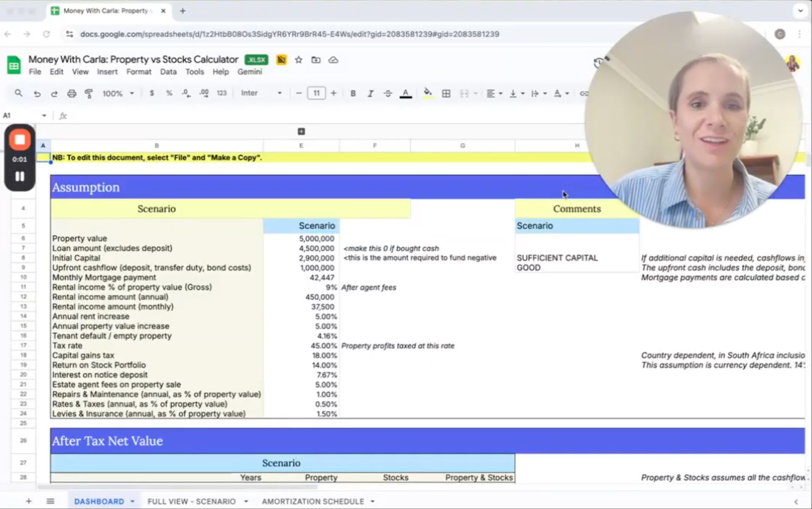This screenshot has height=509, width=812.
Task: Go back in the browser
Action: tap(8, 34)
